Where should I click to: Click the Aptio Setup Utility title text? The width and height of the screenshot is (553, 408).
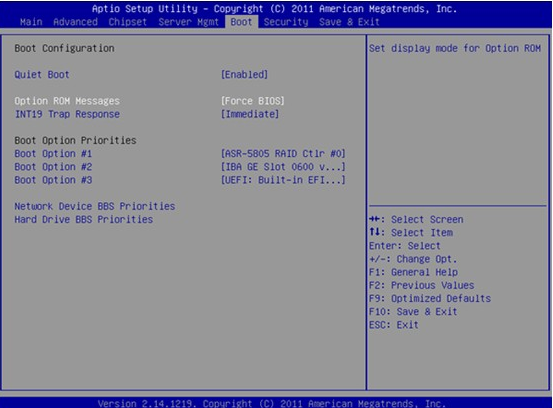pyautogui.click(x=274, y=8)
